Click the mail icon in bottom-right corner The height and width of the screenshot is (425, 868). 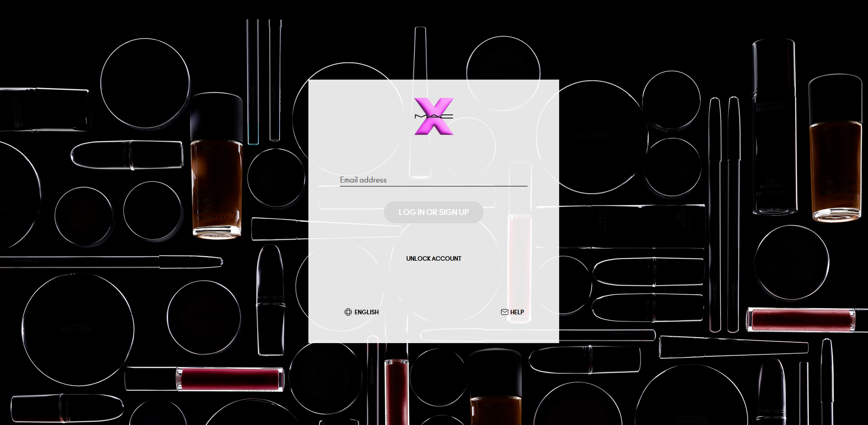[x=504, y=312]
